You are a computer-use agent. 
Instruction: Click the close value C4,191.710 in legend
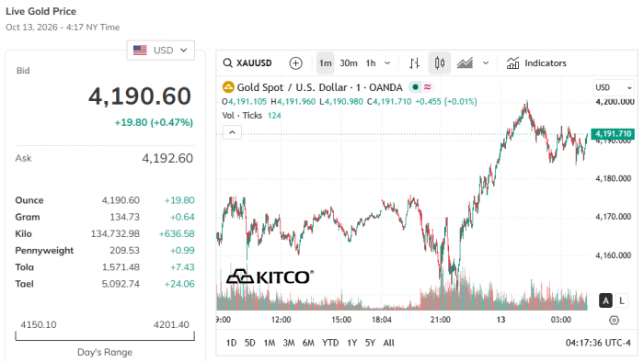tap(389, 102)
